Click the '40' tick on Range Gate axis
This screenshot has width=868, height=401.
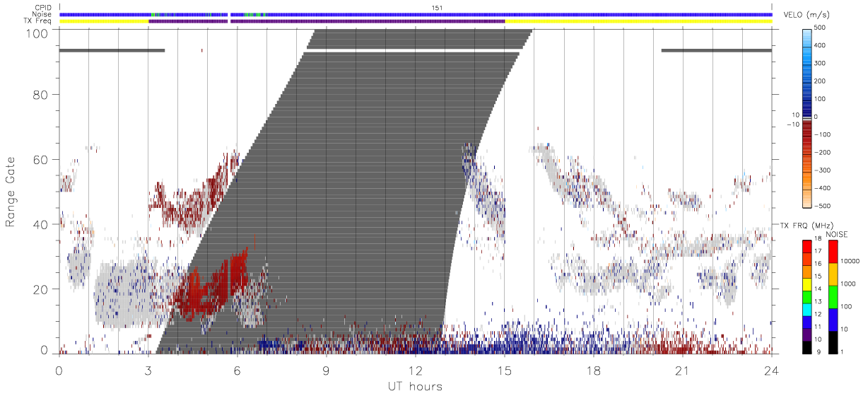click(41, 225)
